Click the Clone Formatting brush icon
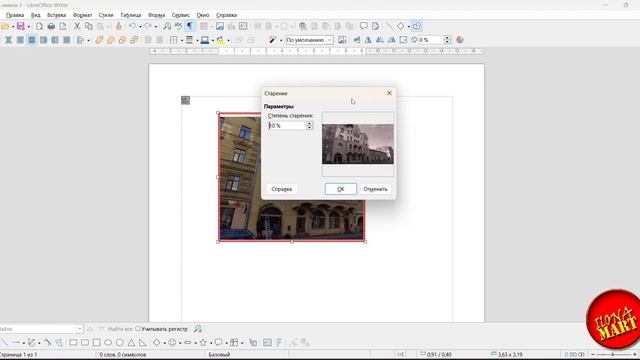 118,27
